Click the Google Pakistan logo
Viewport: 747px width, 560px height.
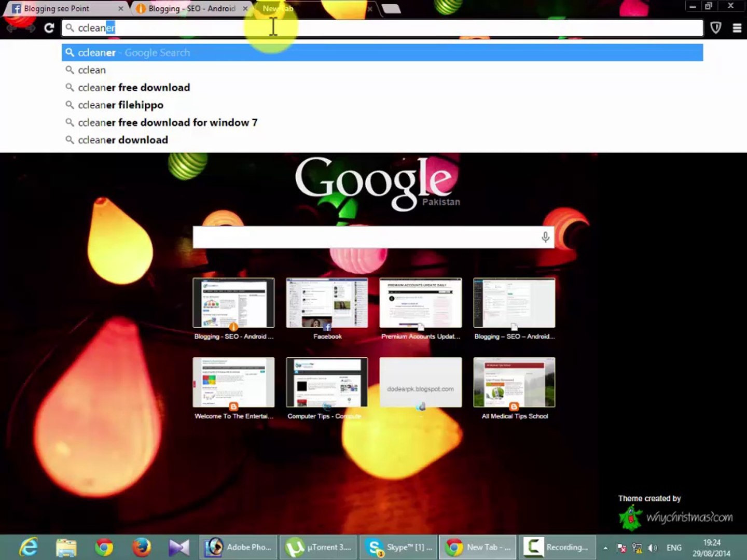377,183
